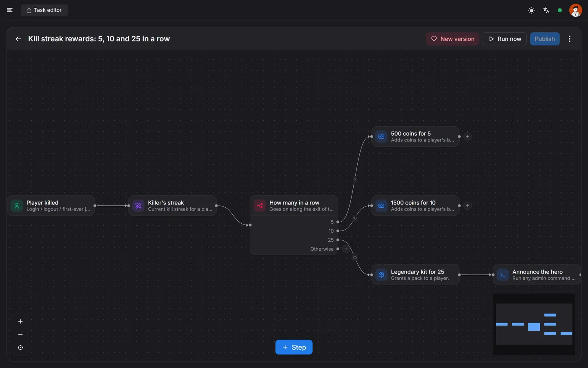This screenshot has width=588, height=368.
Task: Click Run now to execute task
Action: (505, 39)
